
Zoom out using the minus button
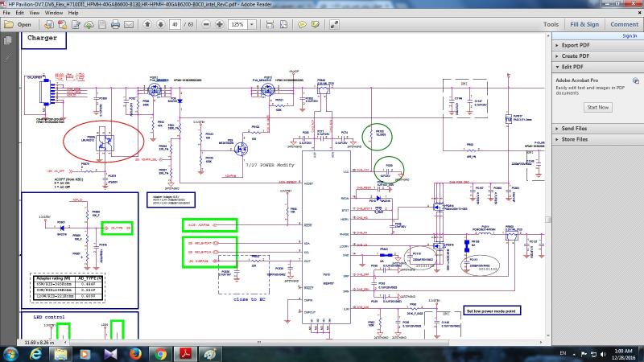click(x=206, y=25)
